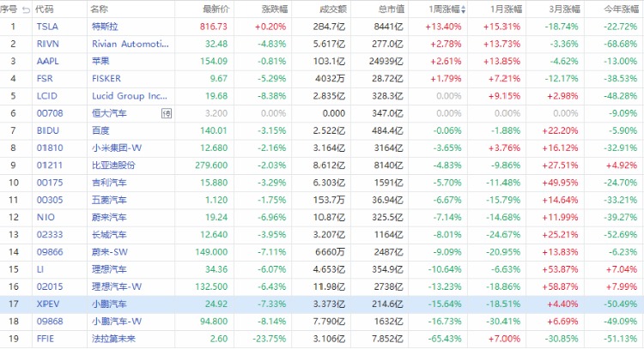Viewport: 644px width, 349px height.
Task: Sort by the 最新价 column header
Action: coord(216,9)
